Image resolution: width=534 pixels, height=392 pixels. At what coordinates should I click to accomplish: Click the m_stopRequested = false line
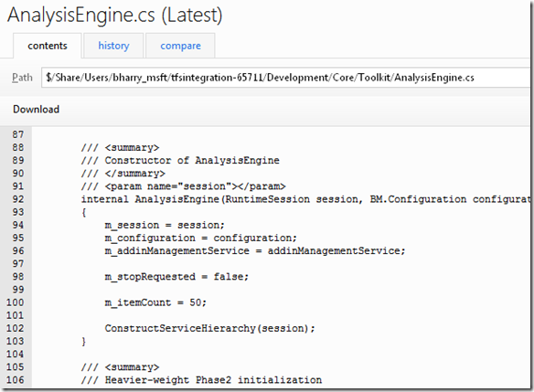tap(176, 277)
